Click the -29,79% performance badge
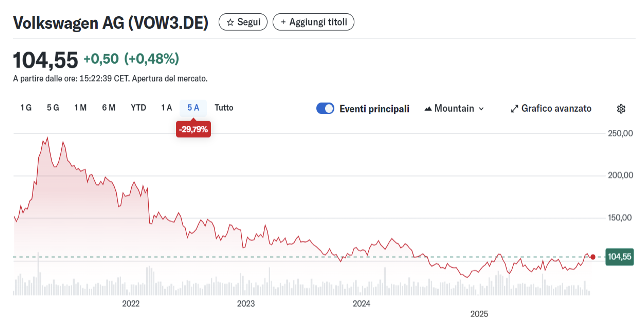644x331 pixels. [193, 129]
